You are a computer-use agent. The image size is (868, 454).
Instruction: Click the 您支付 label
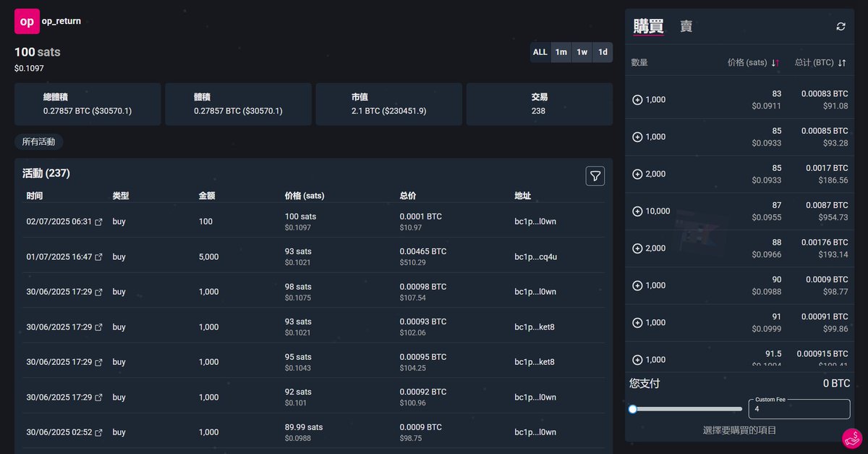click(644, 384)
